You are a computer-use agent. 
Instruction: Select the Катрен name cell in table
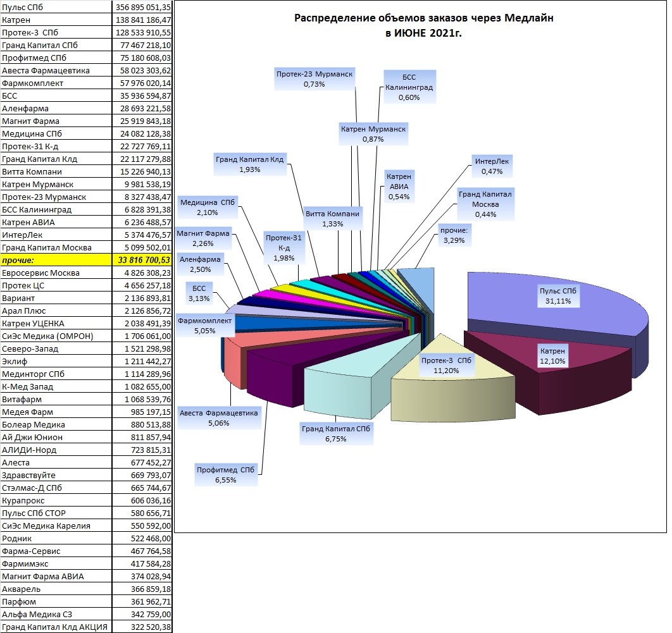[56, 20]
